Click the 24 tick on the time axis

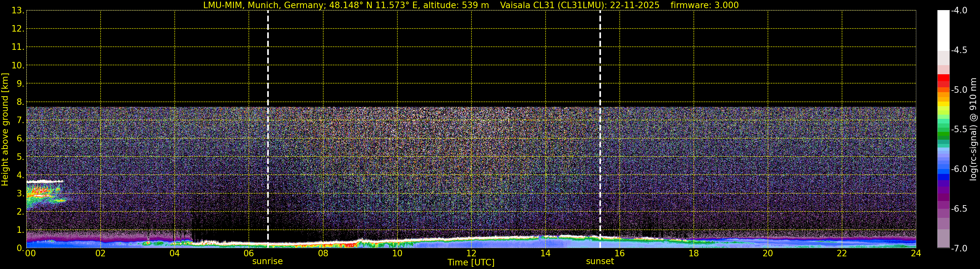916,253
